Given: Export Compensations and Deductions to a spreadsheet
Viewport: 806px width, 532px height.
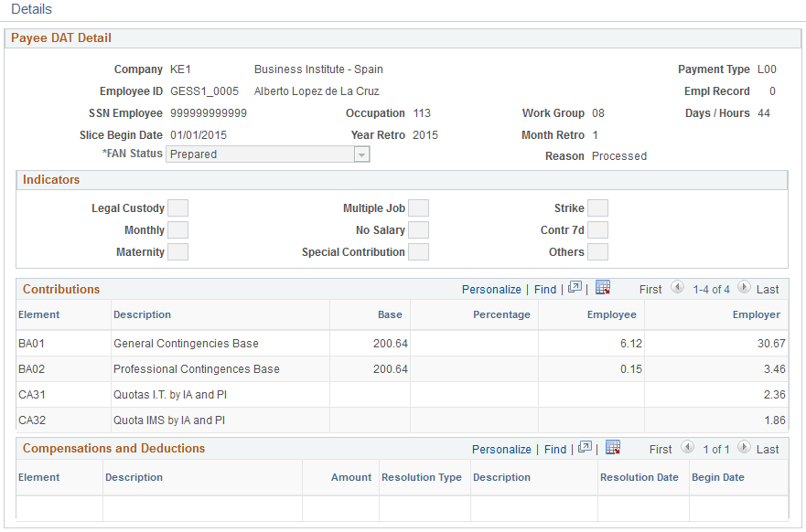Looking at the screenshot, I should click(612, 448).
